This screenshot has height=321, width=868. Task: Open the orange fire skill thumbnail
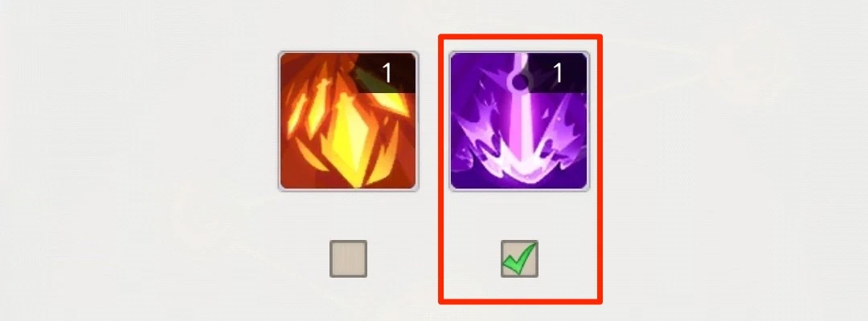click(x=348, y=121)
